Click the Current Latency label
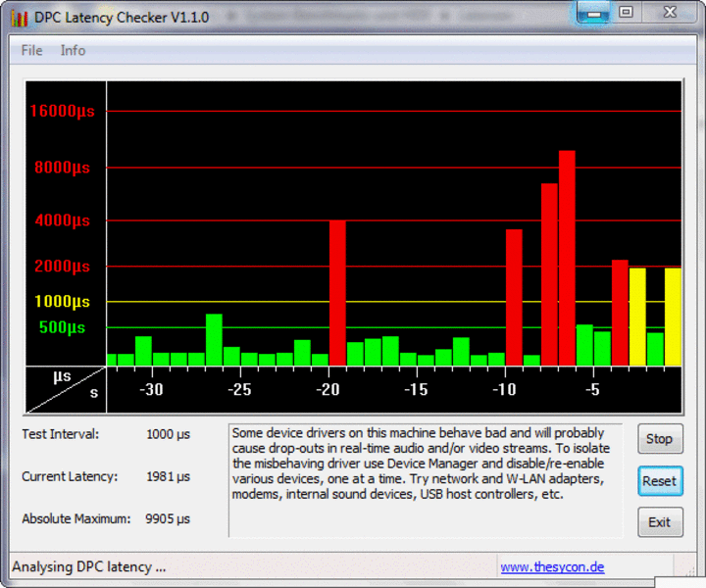The width and height of the screenshot is (706, 588). click(x=70, y=476)
